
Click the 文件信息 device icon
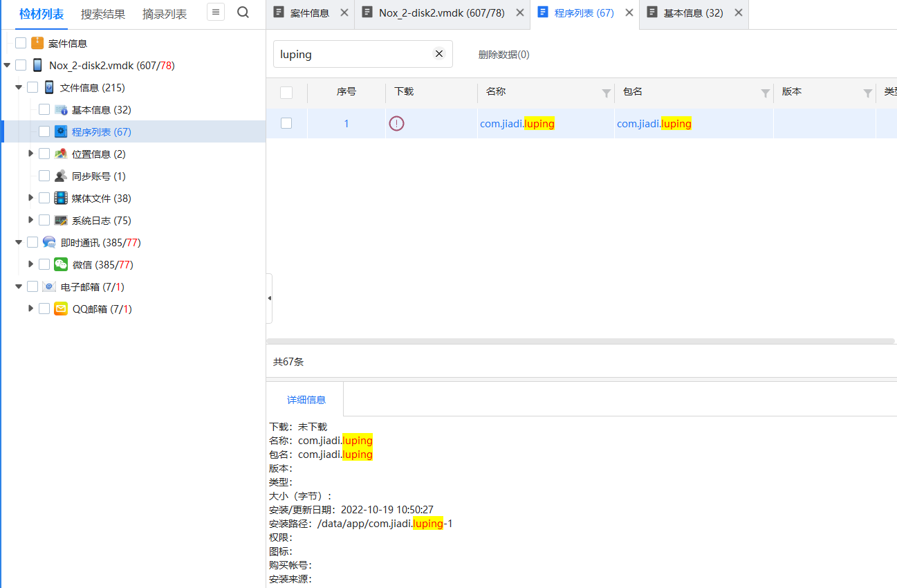(x=49, y=87)
